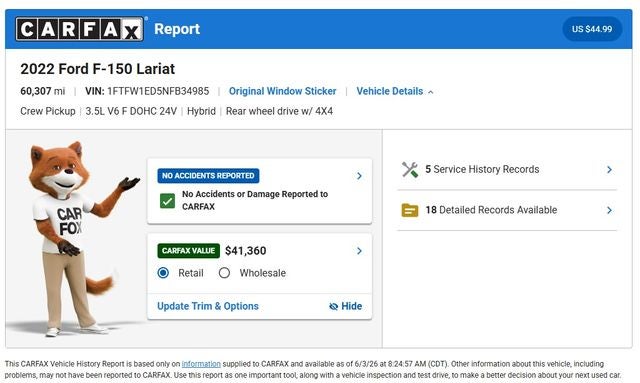The width and height of the screenshot is (640, 383).
Task: Open the Original Window Sticker link
Action: pyautogui.click(x=282, y=91)
